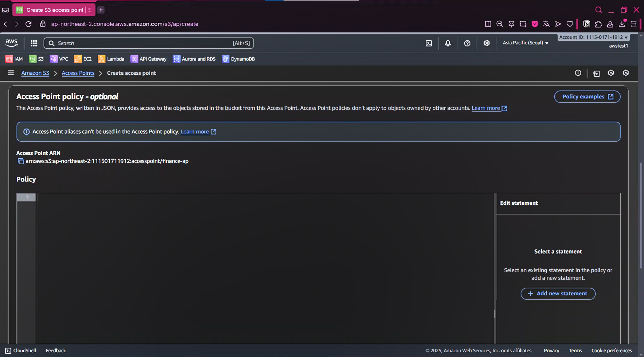Screen dimensions: 644x357
Task: Open the CloudShell icon in the top bar
Action: pyautogui.click(x=429, y=43)
